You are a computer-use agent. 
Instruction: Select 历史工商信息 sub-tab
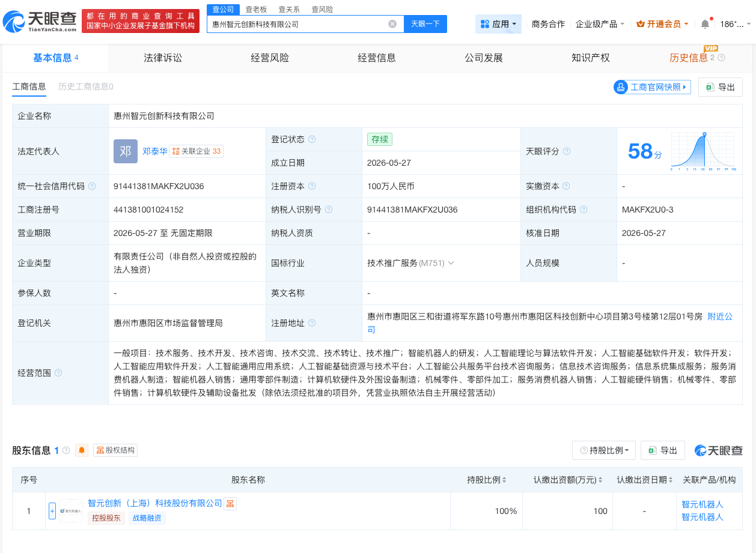coord(85,86)
